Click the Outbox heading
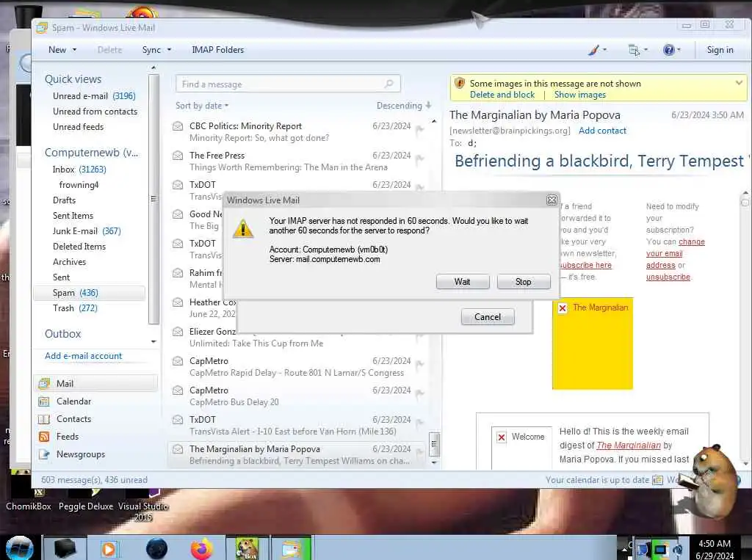 click(x=63, y=334)
